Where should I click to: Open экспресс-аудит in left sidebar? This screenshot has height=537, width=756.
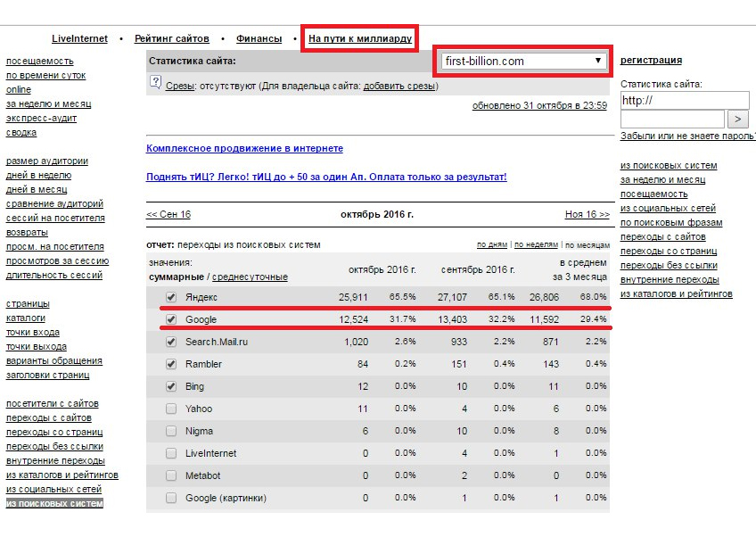pos(41,119)
